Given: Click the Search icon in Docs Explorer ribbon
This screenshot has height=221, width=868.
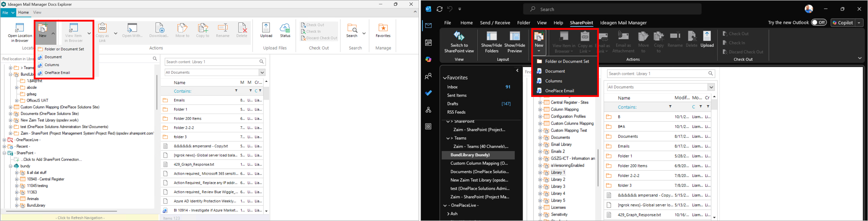Looking at the screenshot, I should pos(352,30).
